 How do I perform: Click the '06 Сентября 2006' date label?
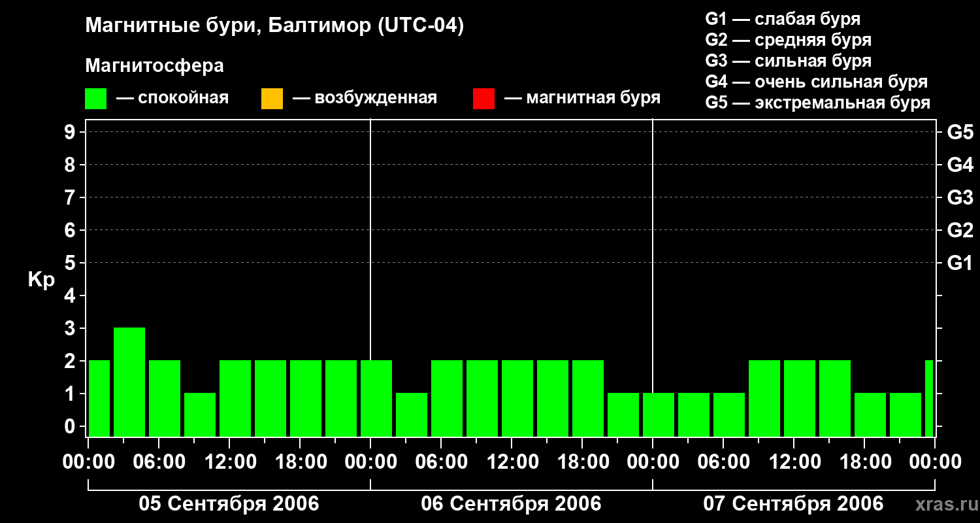pos(512,504)
